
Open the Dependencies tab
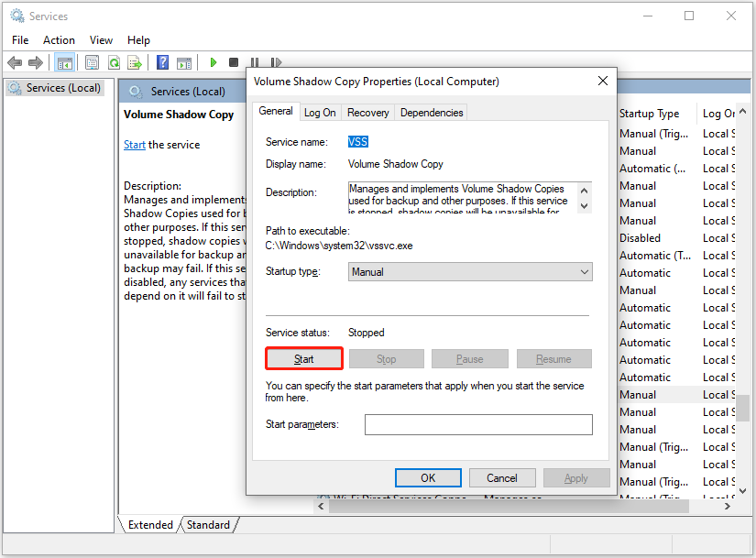(x=431, y=112)
